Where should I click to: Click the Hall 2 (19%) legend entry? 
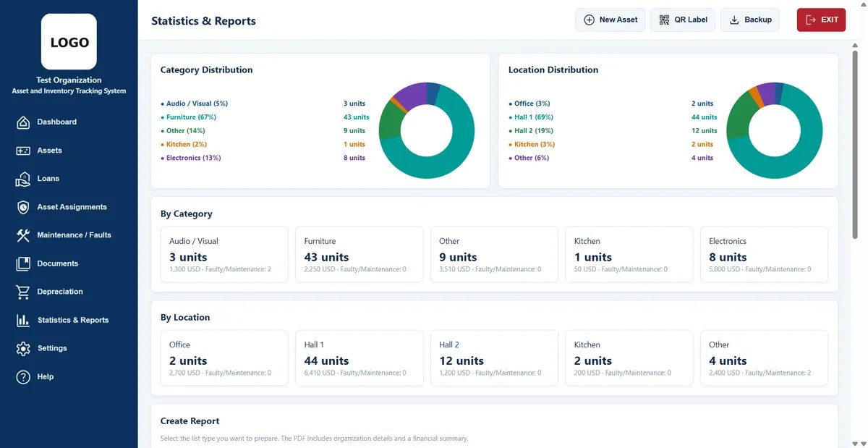click(x=531, y=131)
